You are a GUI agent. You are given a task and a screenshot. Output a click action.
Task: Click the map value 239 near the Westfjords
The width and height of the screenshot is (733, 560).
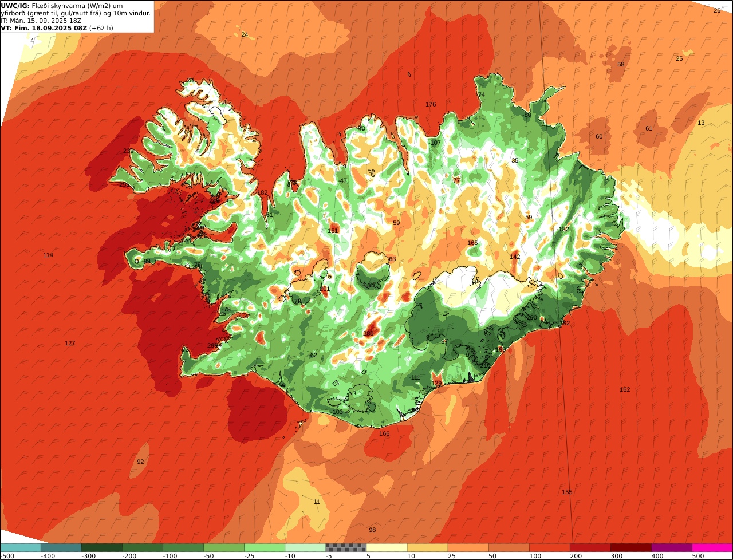pos(128,151)
